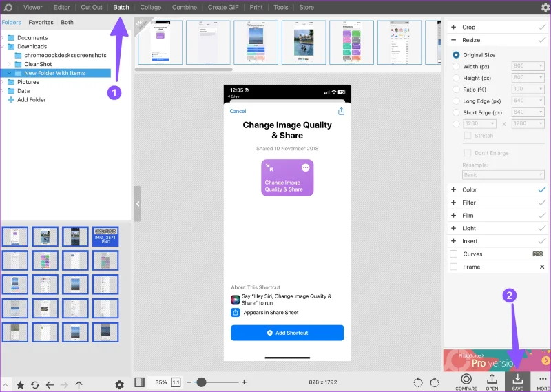The width and height of the screenshot is (551, 392).
Task: Click the Open icon
Action: pos(492,382)
